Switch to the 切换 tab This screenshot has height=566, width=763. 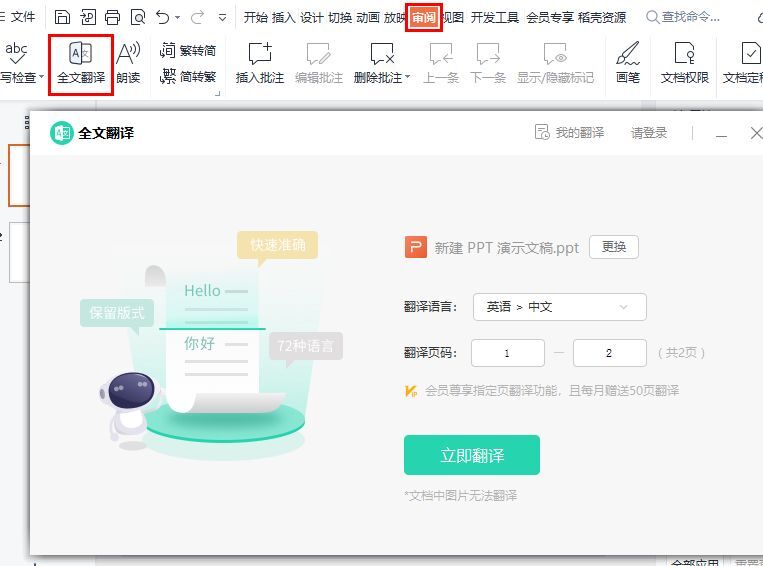coord(340,18)
